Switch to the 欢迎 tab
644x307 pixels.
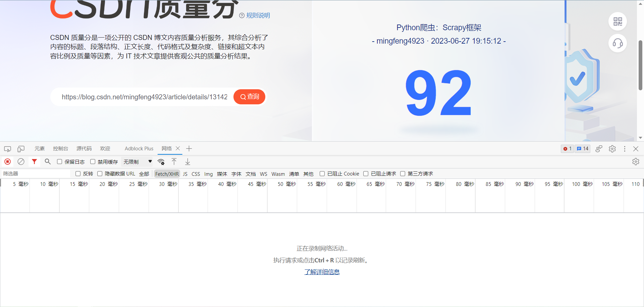[x=105, y=149]
